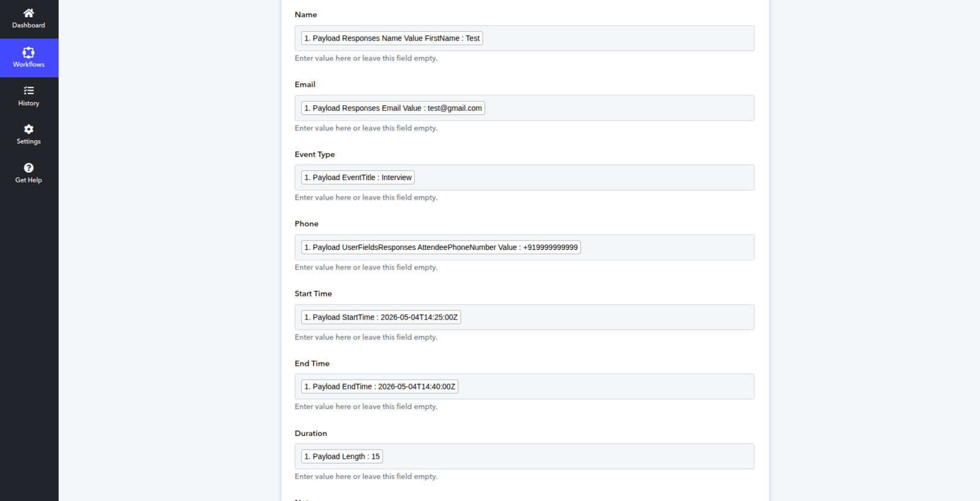The image size is (980, 501).
Task: Open the Dashboard home icon
Action: tap(29, 13)
